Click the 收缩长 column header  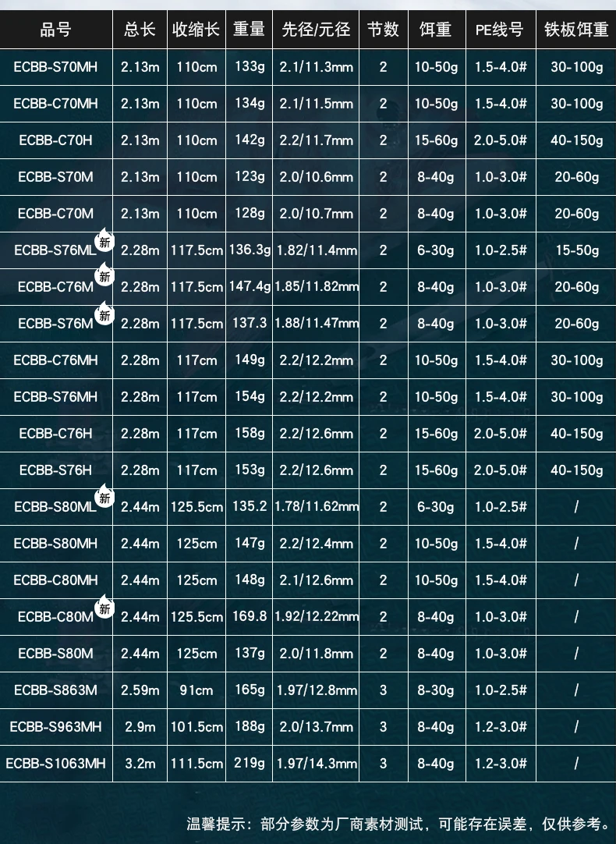(x=196, y=30)
